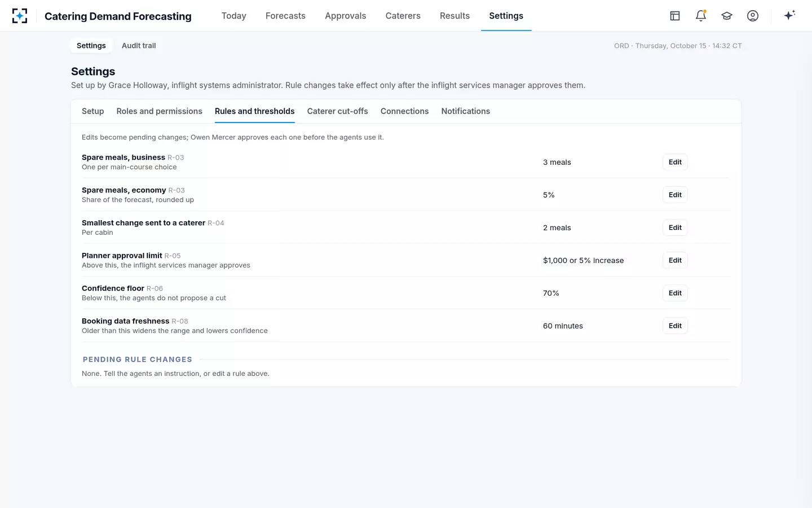Switch to the Setup tab

coord(93,111)
